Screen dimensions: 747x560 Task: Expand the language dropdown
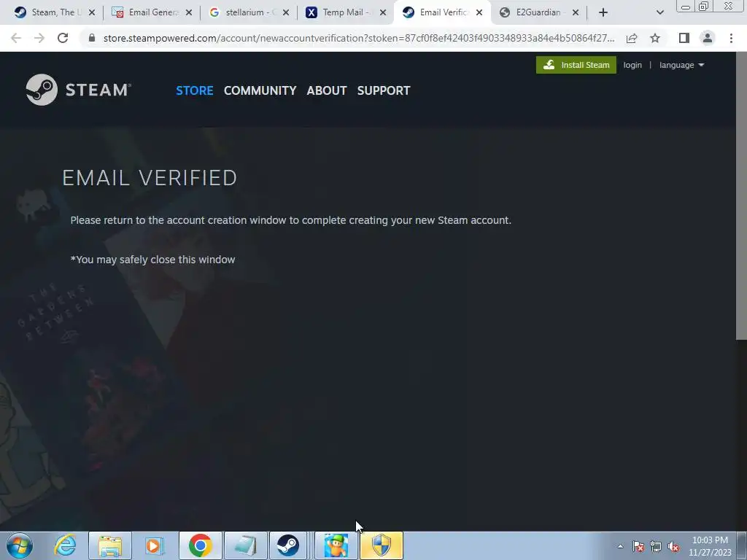681,65
